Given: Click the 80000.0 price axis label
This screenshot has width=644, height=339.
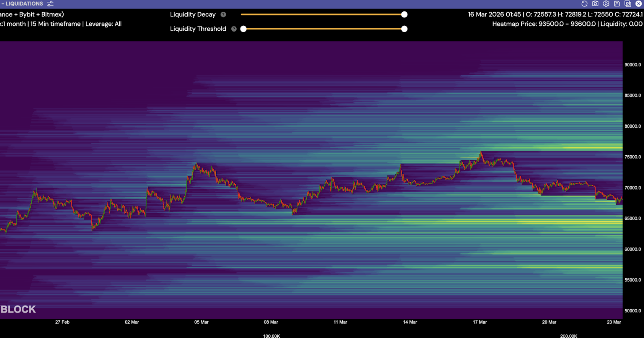Looking at the screenshot, I should (633, 126).
